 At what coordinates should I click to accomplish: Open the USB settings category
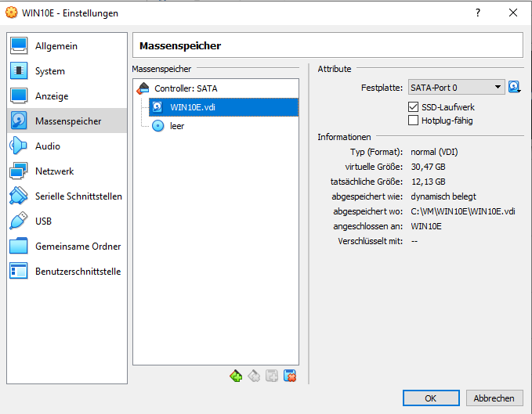pos(67,221)
